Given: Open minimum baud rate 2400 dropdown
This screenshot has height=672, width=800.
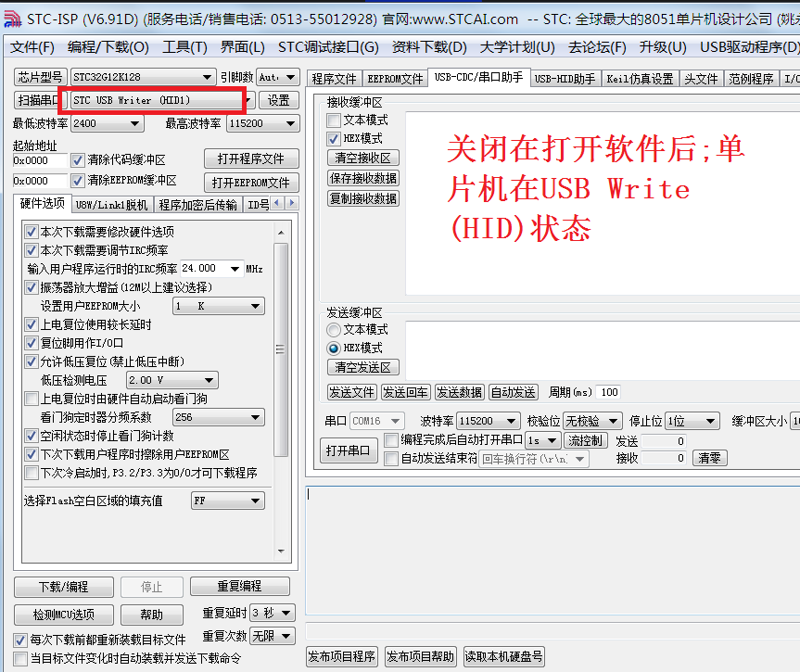Looking at the screenshot, I should tap(108, 123).
